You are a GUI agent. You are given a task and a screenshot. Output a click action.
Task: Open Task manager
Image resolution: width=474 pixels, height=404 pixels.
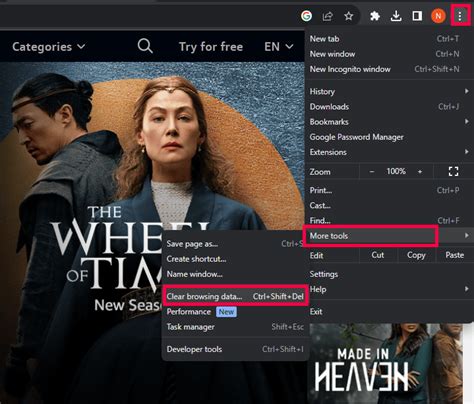click(235, 327)
